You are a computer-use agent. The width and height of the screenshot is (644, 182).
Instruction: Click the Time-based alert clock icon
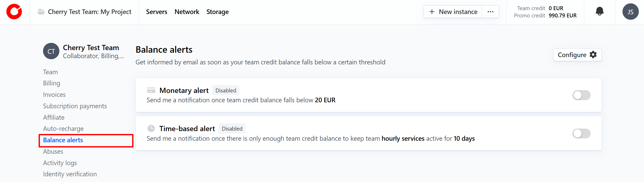[x=151, y=129]
